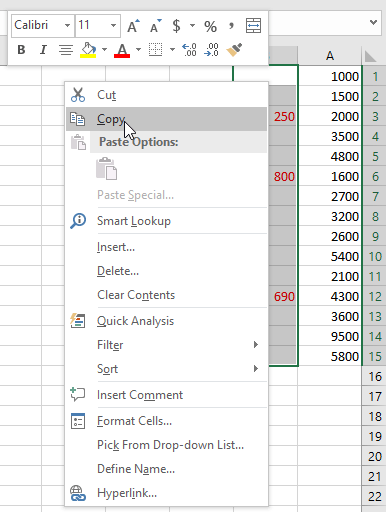This screenshot has width=386, height=512.
Task: Activate the Format Painter brush
Action: 234,50
